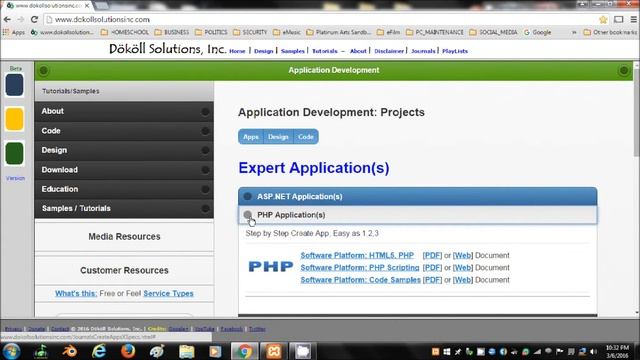Collapse the PHP Application(s) accordion
The width and height of the screenshot is (640, 360).
click(x=418, y=215)
